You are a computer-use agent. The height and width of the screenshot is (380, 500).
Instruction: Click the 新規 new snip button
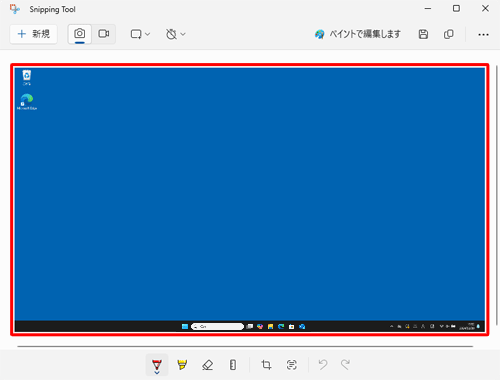click(x=33, y=34)
